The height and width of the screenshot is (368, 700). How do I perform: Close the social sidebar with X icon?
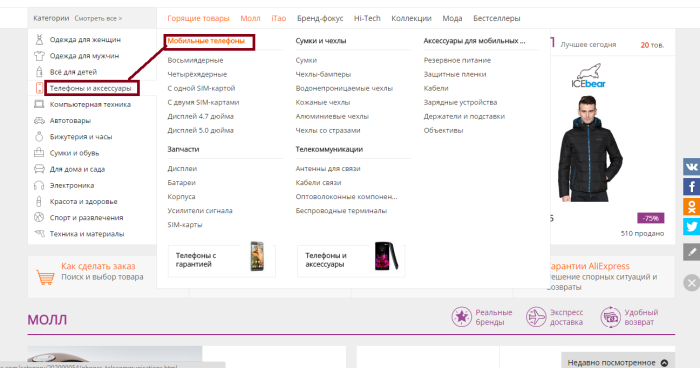click(692, 283)
